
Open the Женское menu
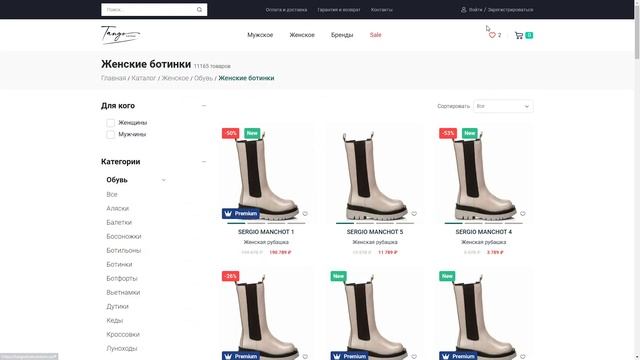302,35
